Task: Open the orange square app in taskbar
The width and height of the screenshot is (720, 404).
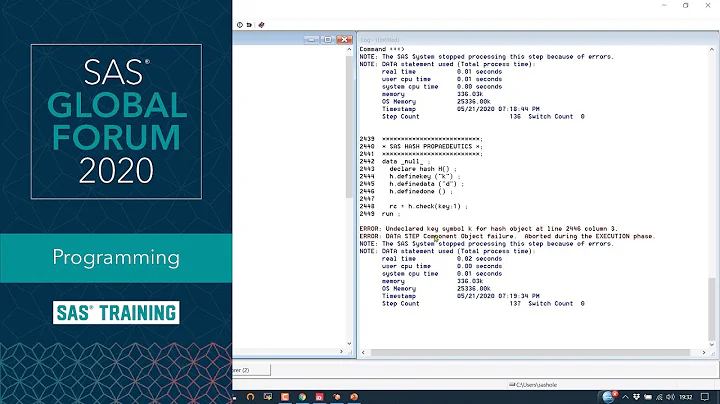Action: 285,397
